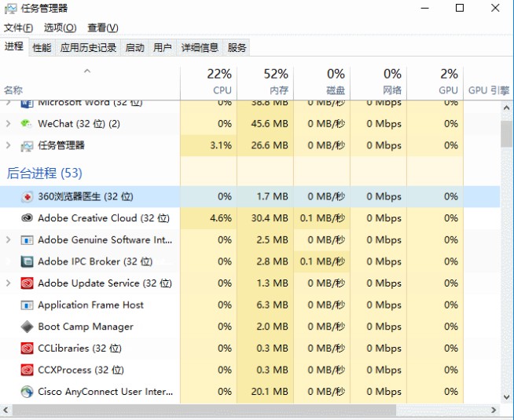Click the 360浏览器医生 process icon
This screenshot has width=514, height=420.
click(x=26, y=196)
